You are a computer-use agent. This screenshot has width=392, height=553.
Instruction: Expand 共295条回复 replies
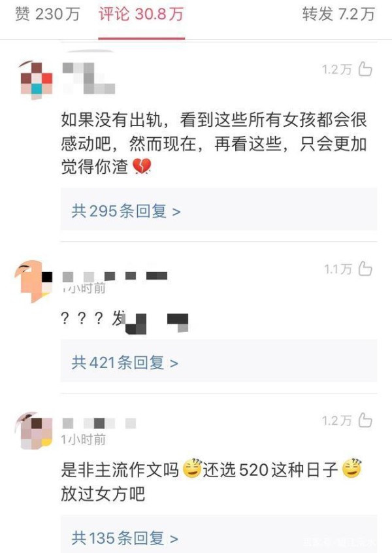coord(126,211)
